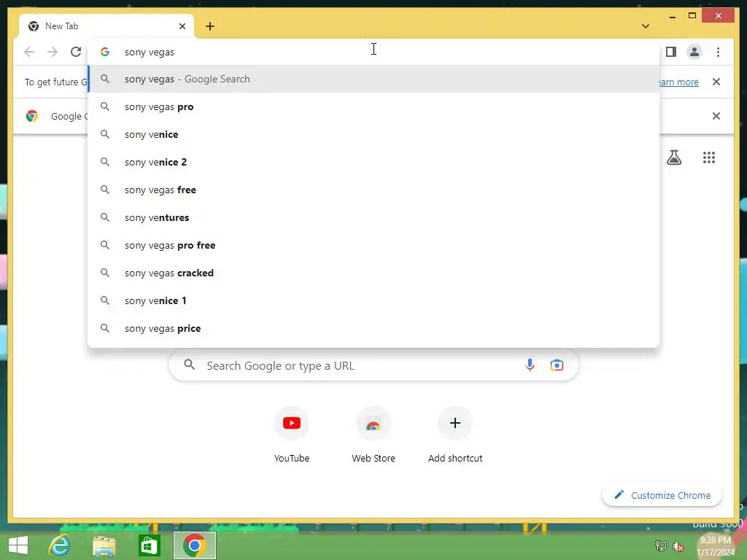The image size is (747, 560).
Task: Click the network tray icon
Action: click(660, 546)
